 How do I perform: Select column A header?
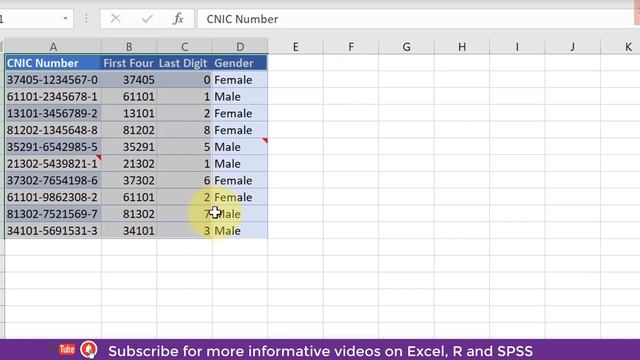click(53, 47)
